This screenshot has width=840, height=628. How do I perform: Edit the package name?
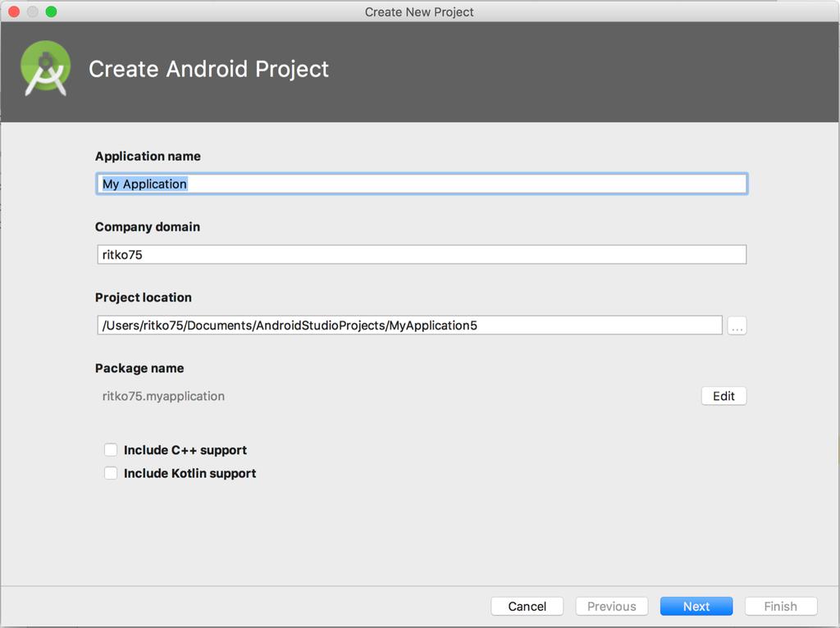click(x=724, y=396)
